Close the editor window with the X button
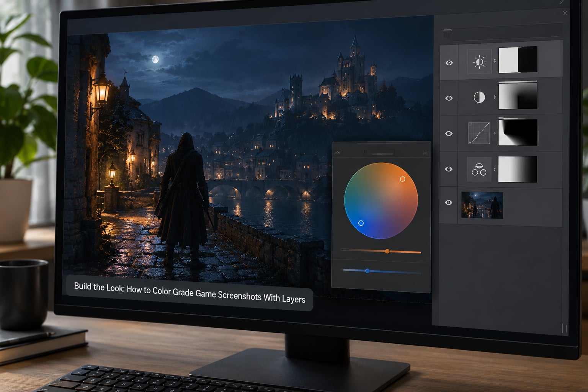 tap(565, 13)
